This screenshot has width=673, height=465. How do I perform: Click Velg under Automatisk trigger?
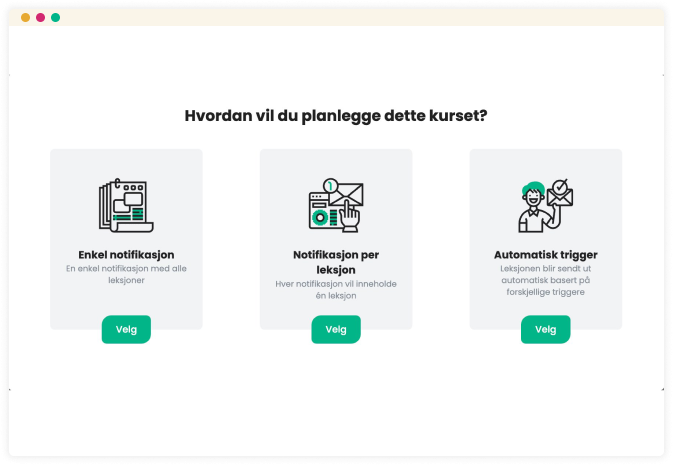(x=546, y=329)
